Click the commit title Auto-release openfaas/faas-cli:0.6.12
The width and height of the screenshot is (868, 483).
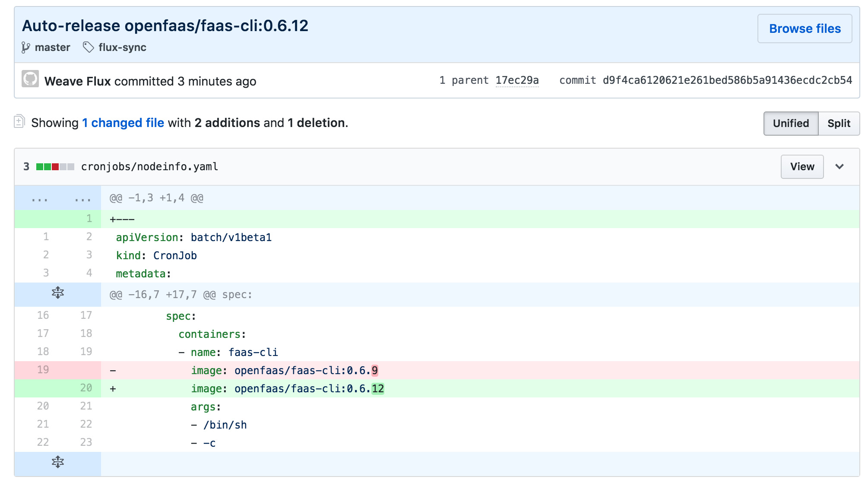click(x=165, y=26)
